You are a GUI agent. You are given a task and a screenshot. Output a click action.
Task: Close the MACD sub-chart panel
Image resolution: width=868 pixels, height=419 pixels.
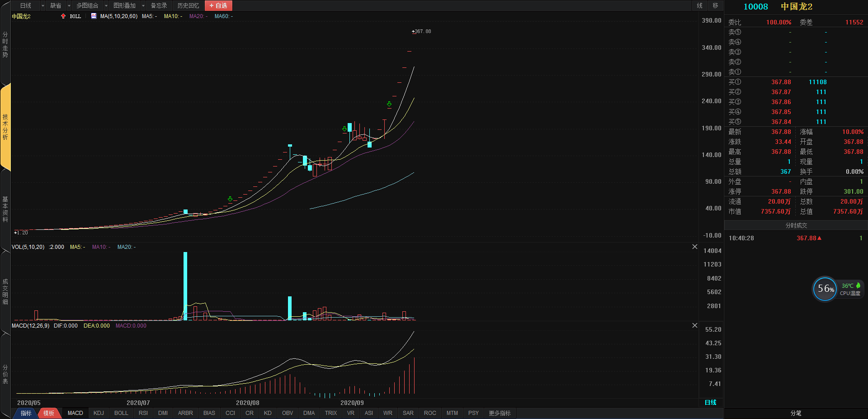point(694,325)
